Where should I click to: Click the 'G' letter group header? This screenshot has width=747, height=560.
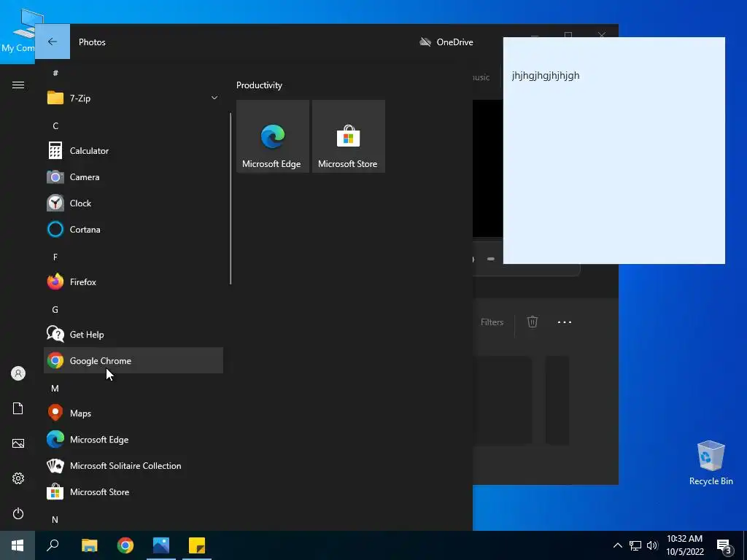(x=55, y=309)
